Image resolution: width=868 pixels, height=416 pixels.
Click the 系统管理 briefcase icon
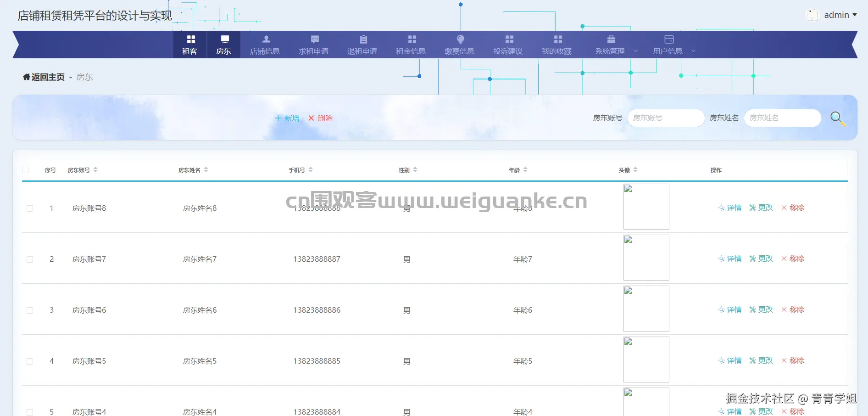point(611,39)
